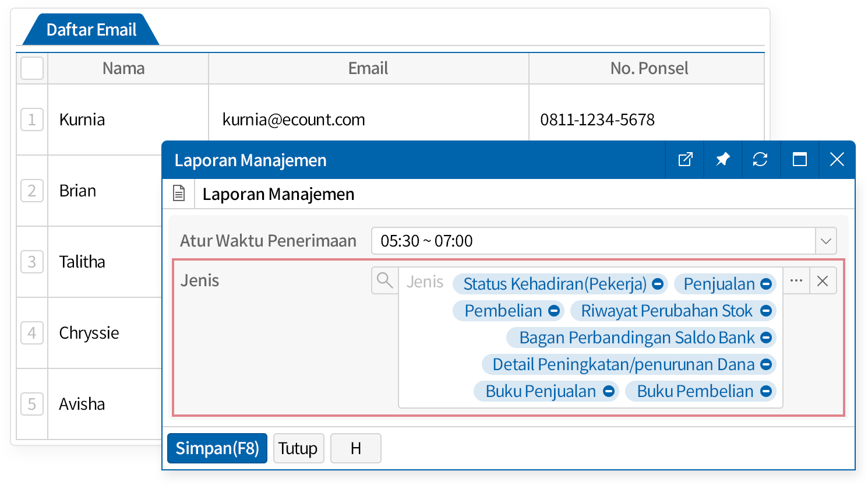
Task: Remove the Buku Pembelian tag
Action: click(766, 392)
